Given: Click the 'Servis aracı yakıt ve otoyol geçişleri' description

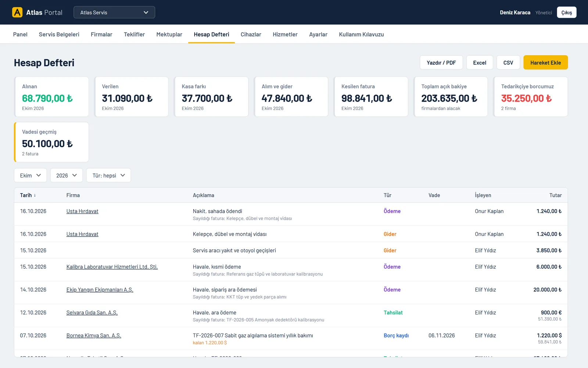Looking at the screenshot, I should 234,250.
